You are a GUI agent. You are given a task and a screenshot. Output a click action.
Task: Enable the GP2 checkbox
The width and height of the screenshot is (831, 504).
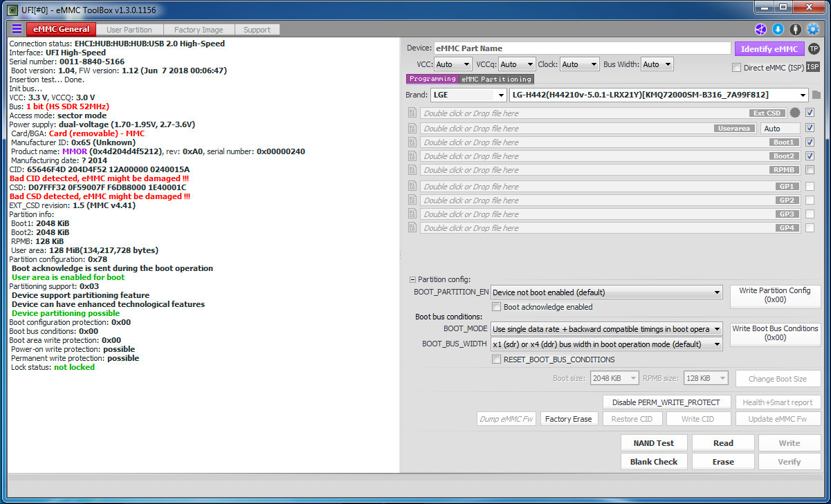[x=810, y=200]
